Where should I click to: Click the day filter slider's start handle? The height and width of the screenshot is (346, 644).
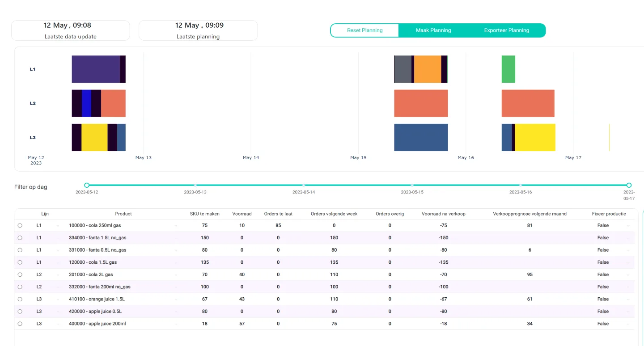pos(87,185)
